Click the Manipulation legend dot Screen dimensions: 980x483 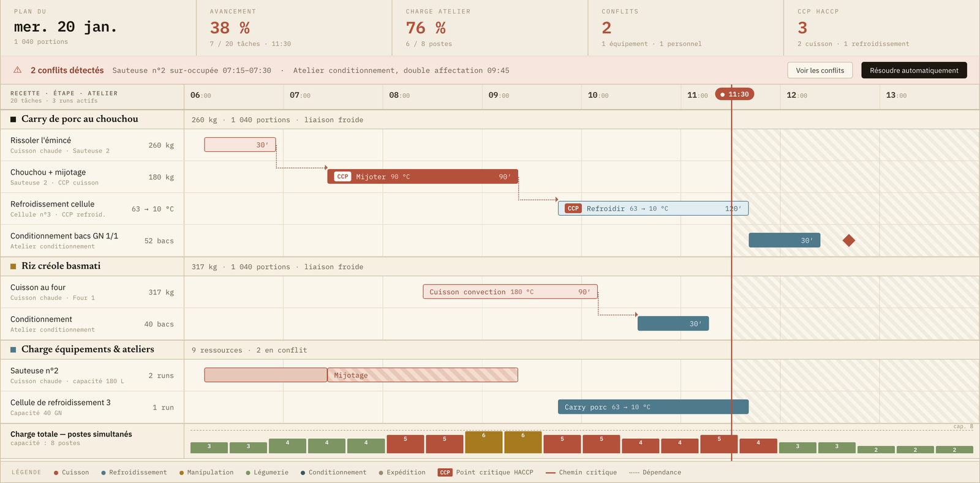[x=181, y=473]
